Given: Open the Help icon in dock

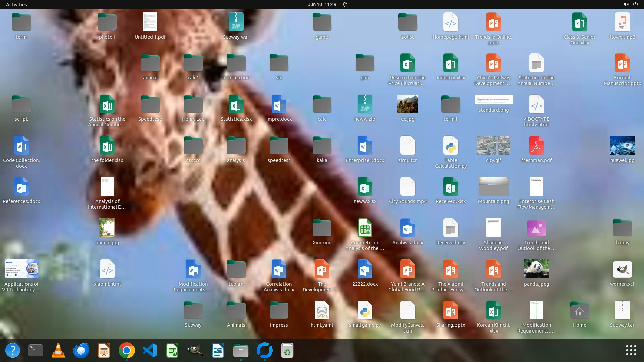Looking at the screenshot, I should pos(13,351).
